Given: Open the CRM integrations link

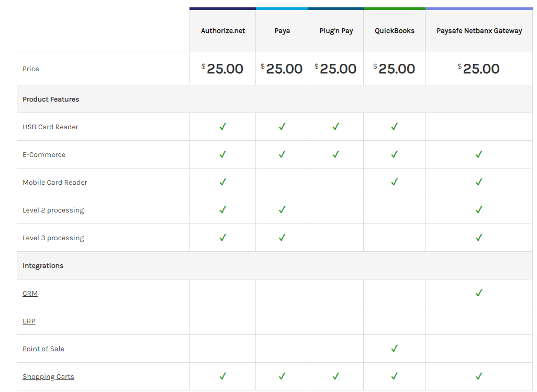Looking at the screenshot, I should click(30, 294).
